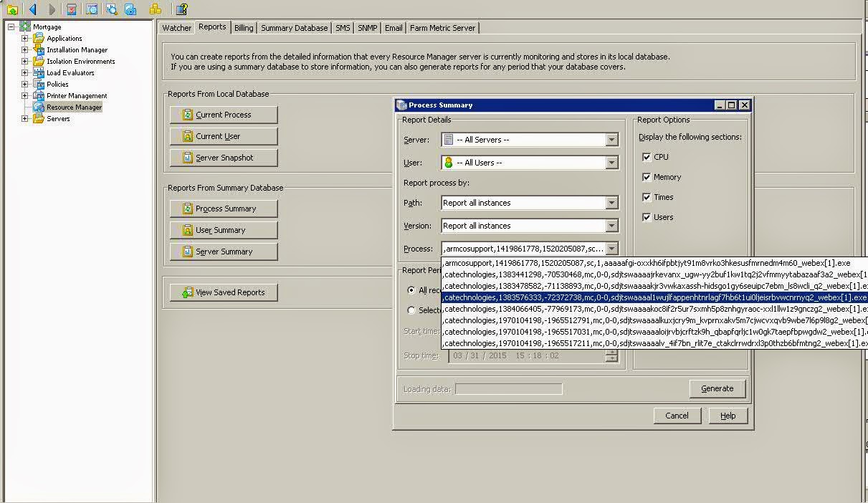Click the Installation Manager node icon
This screenshot has height=503, width=868.
click(39, 50)
